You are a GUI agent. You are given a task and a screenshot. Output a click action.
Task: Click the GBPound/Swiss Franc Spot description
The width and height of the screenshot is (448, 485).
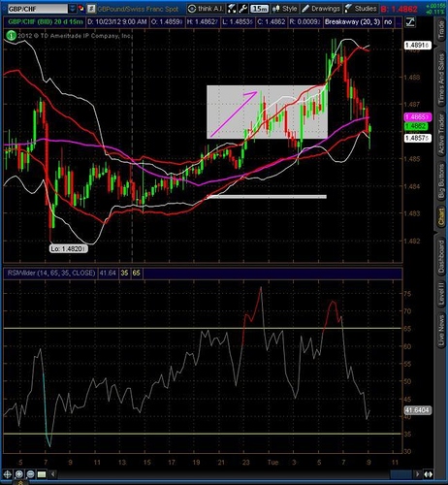pos(138,9)
